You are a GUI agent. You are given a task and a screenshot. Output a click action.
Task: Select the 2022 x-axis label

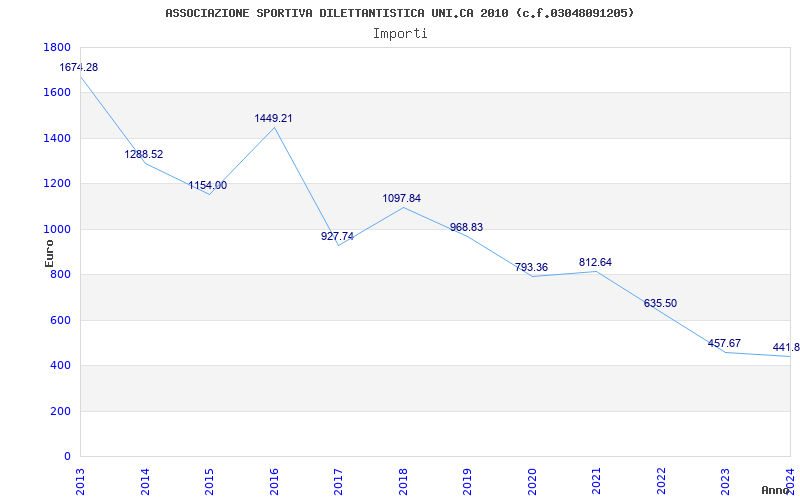point(661,482)
